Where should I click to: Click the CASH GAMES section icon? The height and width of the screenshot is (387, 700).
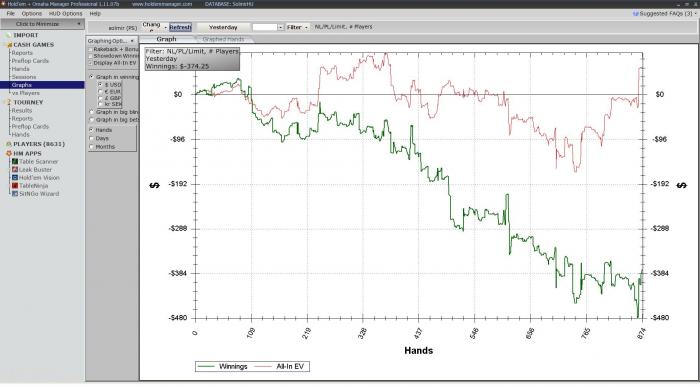[8, 45]
